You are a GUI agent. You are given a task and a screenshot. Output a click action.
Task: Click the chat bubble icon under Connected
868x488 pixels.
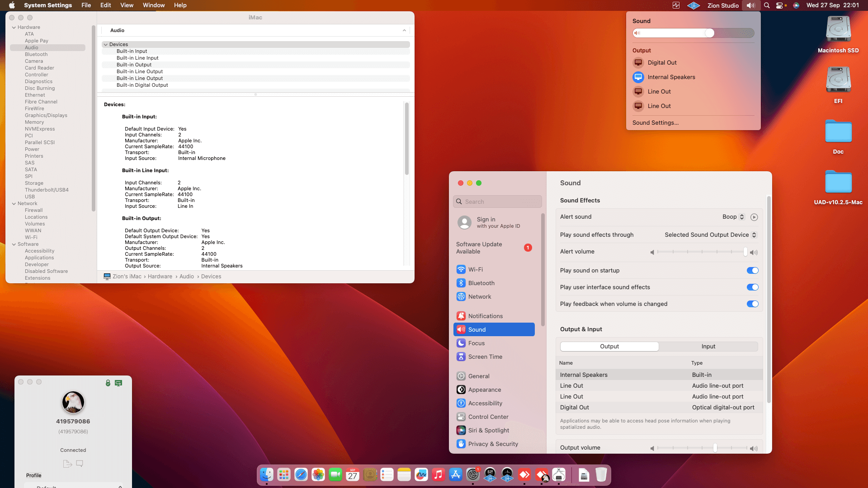click(x=80, y=464)
